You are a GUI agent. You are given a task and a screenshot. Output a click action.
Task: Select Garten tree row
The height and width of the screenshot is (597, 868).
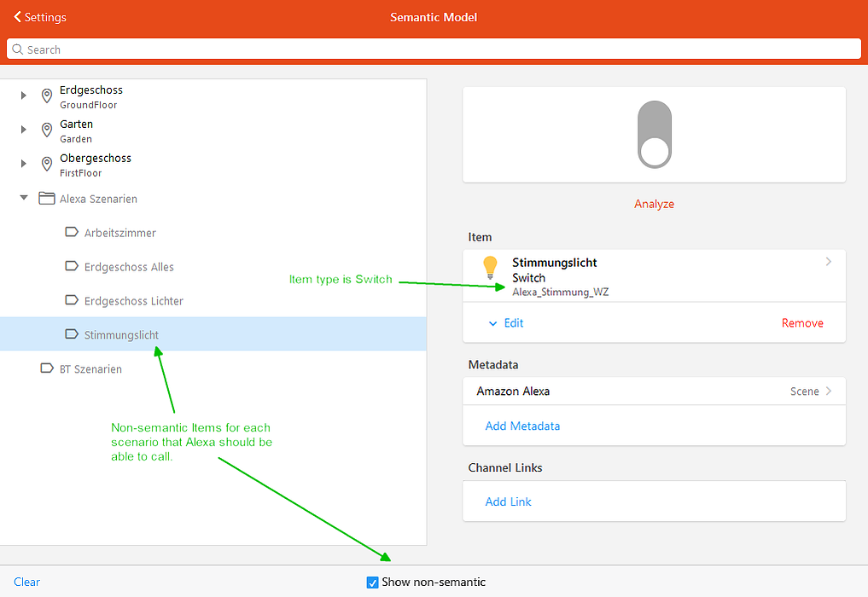click(x=213, y=130)
